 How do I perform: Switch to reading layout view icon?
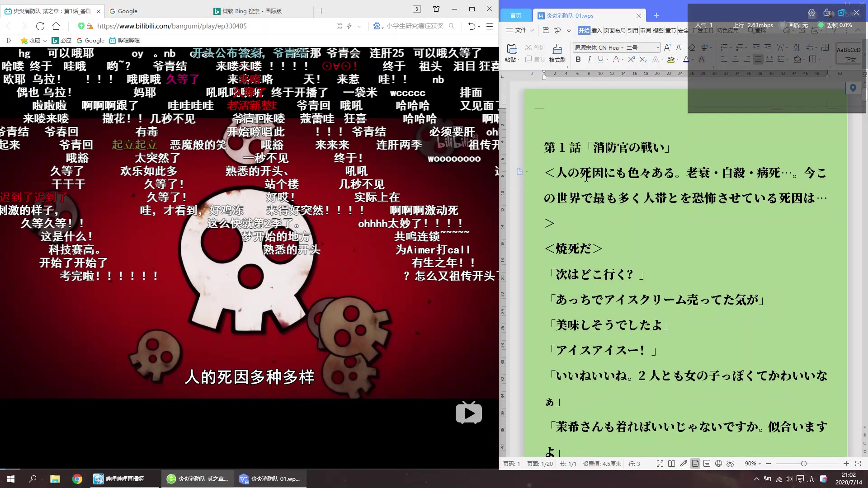click(671, 464)
